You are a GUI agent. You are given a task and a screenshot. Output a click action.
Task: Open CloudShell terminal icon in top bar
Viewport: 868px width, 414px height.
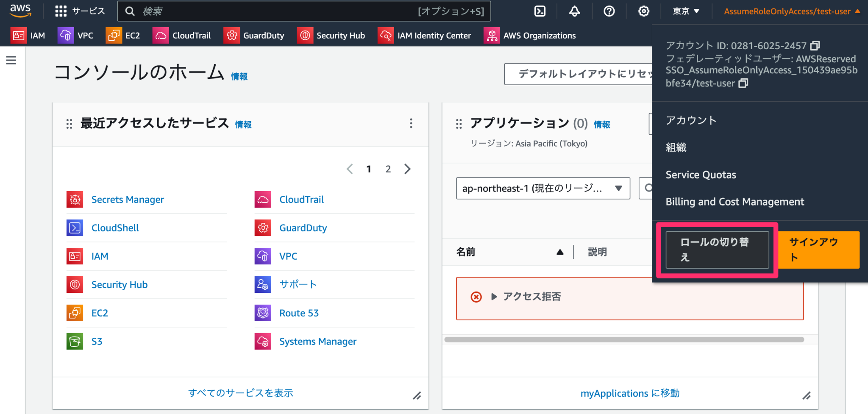(x=540, y=11)
